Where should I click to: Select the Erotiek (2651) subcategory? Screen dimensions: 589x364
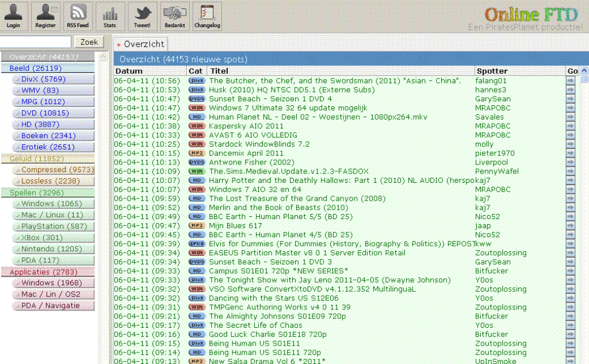[x=53, y=147]
